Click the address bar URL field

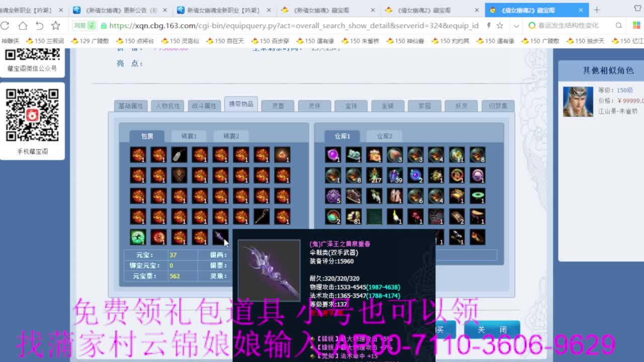click(x=294, y=26)
